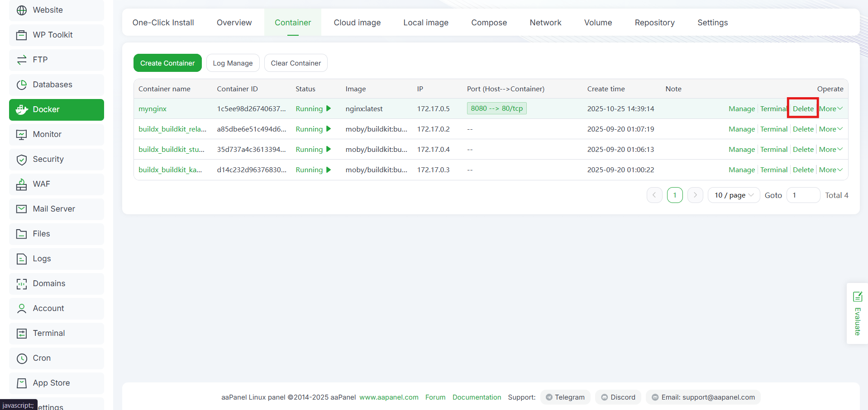Click the Clear Container button
Image resolution: width=868 pixels, height=410 pixels.
[296, 63]
